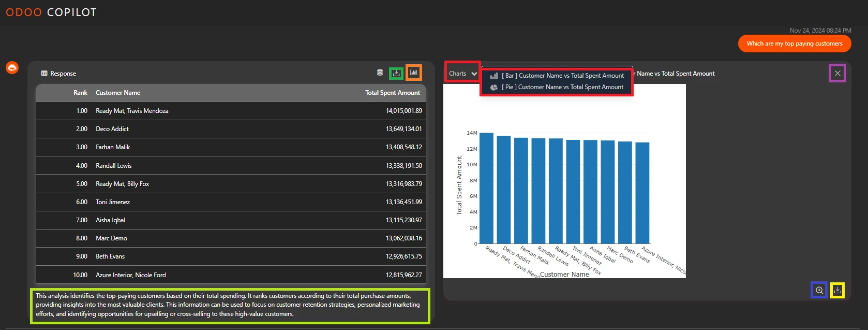Click the zoom magnifier icon below chart
The width and height of the screenshot is (868, 330).
click(819, 290)
